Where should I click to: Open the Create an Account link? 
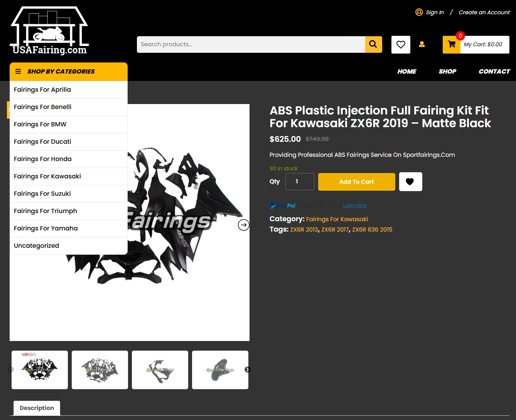pos(484,12)
